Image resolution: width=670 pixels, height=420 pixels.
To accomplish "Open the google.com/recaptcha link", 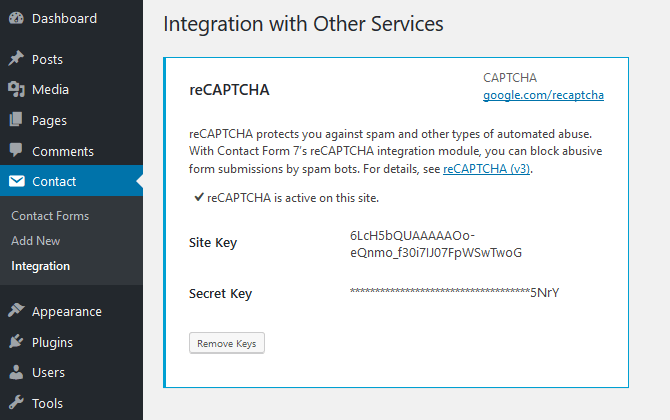I will coord(543,96).
